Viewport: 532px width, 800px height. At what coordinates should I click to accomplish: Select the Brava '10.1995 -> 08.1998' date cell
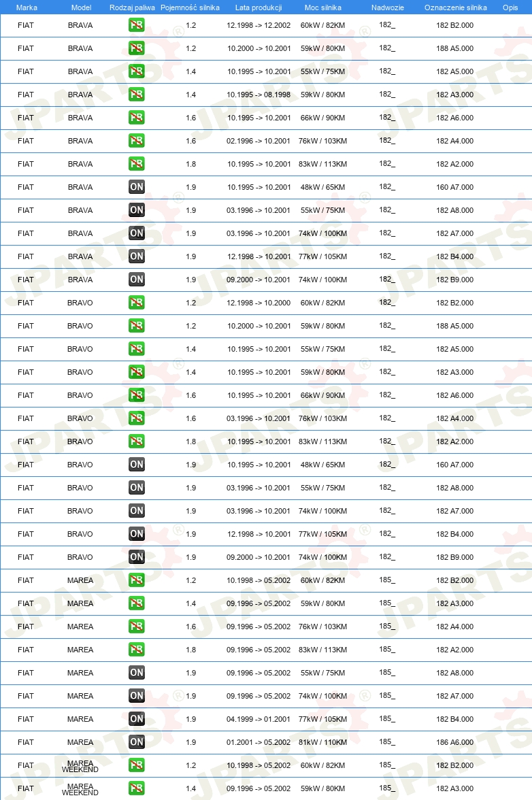[x=259, y=95]
